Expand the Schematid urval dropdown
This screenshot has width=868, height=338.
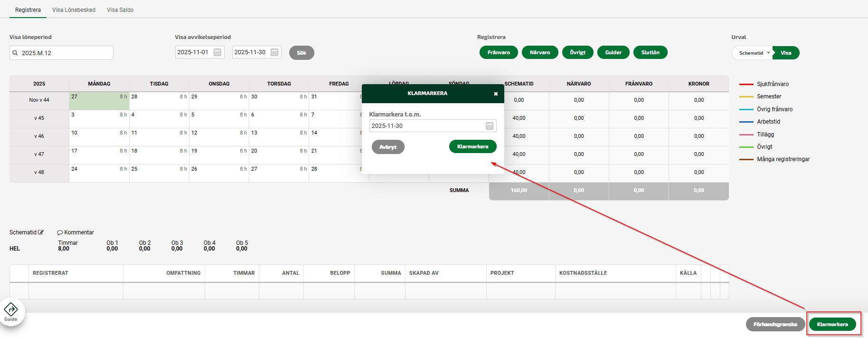(x=768, y=53)
